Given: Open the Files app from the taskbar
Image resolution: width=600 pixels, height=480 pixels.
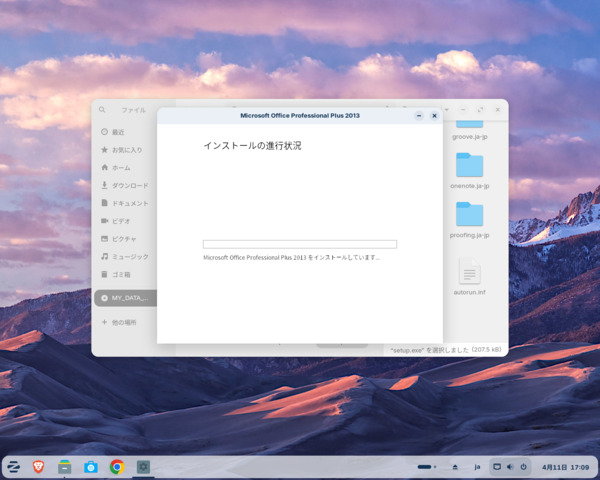Looking at the screenshot, I should (x=64, y=467).
